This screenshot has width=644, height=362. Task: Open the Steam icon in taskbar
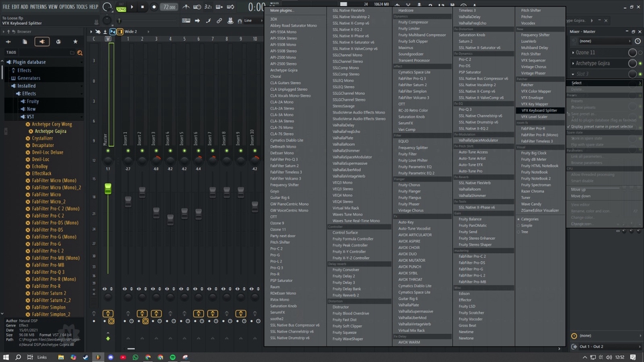pos(85,357)
